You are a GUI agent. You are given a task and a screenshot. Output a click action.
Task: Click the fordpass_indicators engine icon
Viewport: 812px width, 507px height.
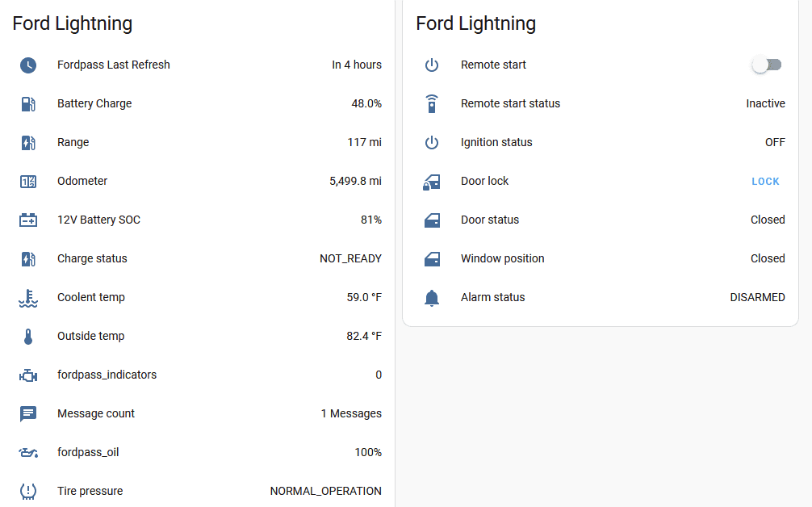(28, 375)
